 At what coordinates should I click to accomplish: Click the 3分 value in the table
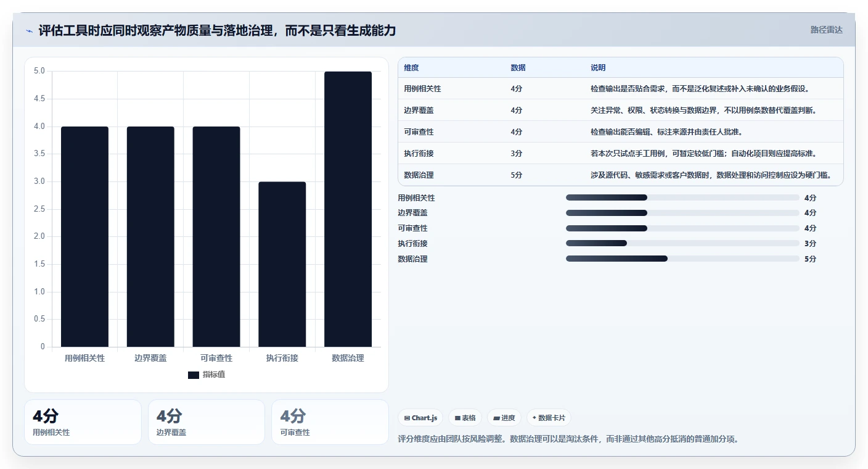pyautogui.click(x=516, y=154)
